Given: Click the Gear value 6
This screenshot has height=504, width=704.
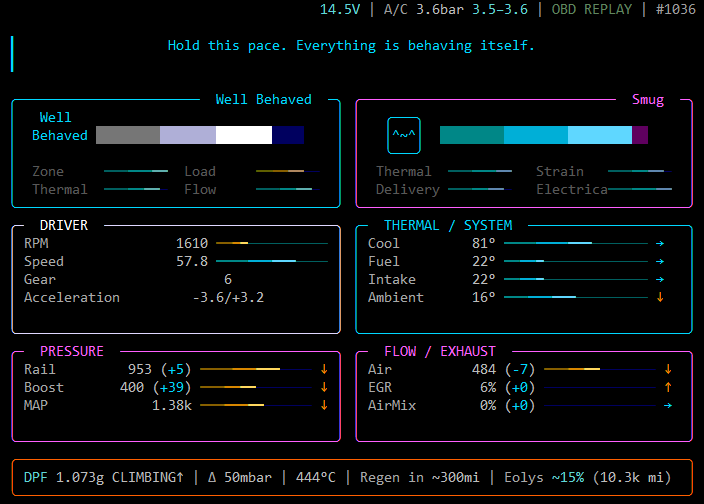Looking at the screenshot, I should (x=228, y=279).
